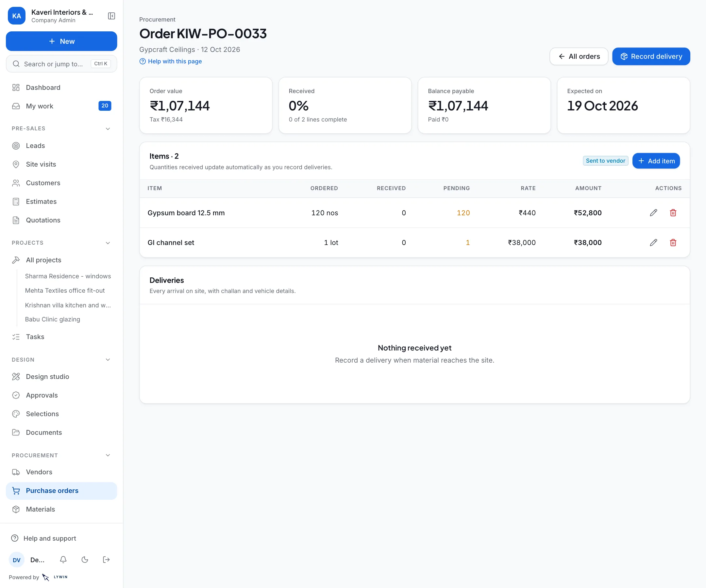Open the DV user avatar
The image size is (706, 588).
point(16,560)
